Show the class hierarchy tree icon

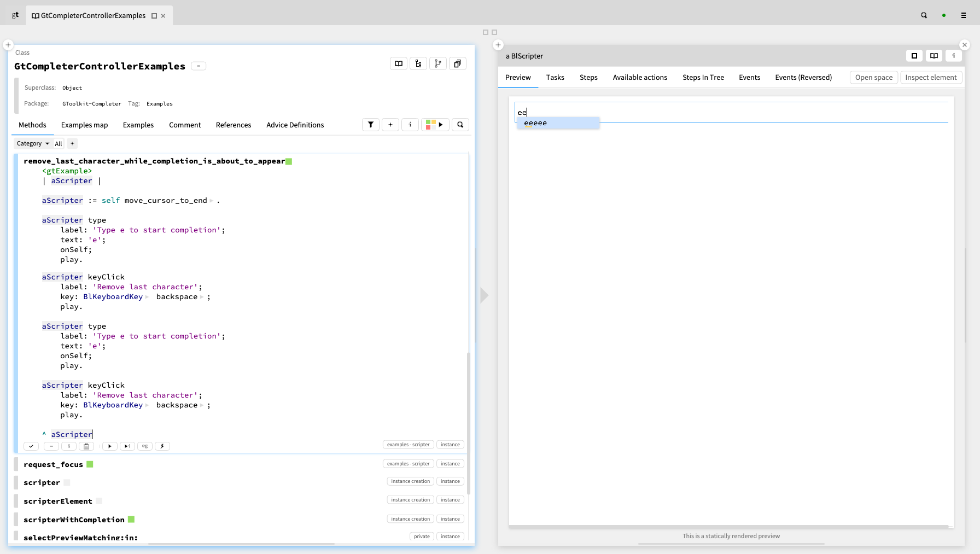[418, 63]
